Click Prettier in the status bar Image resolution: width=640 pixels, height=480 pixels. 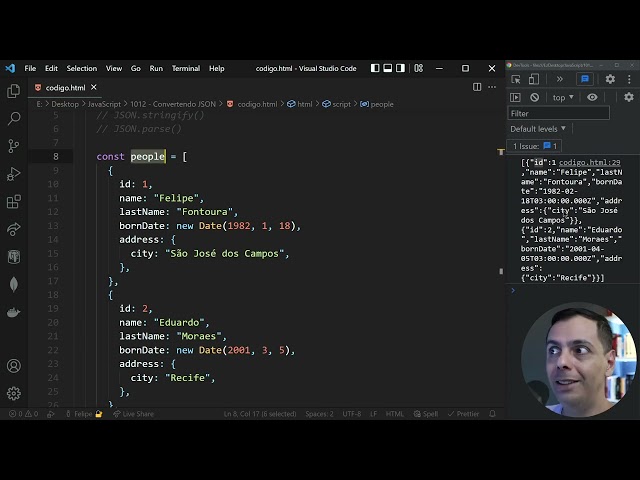point(463,414)
